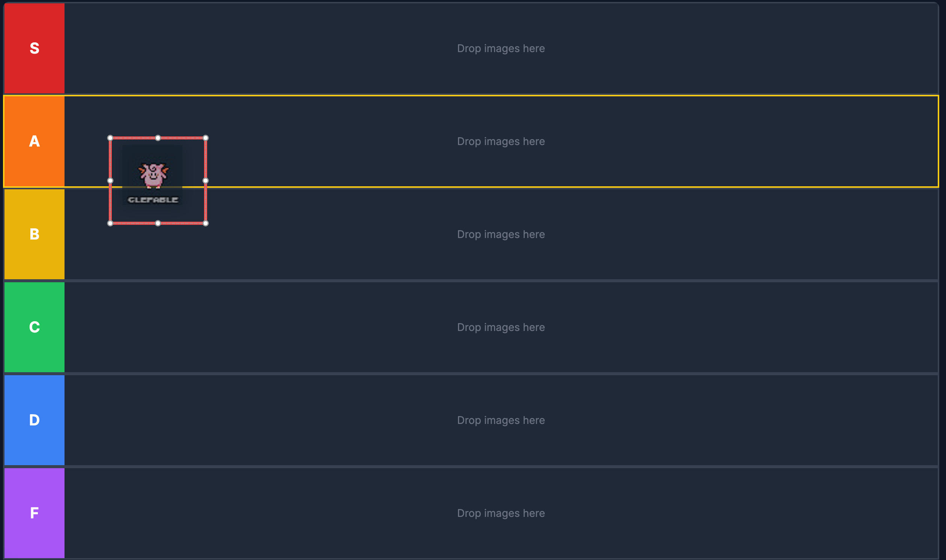The image size is (946, 560).
Task: Click the yellow B tier label
Action: (x=35, y=234)
